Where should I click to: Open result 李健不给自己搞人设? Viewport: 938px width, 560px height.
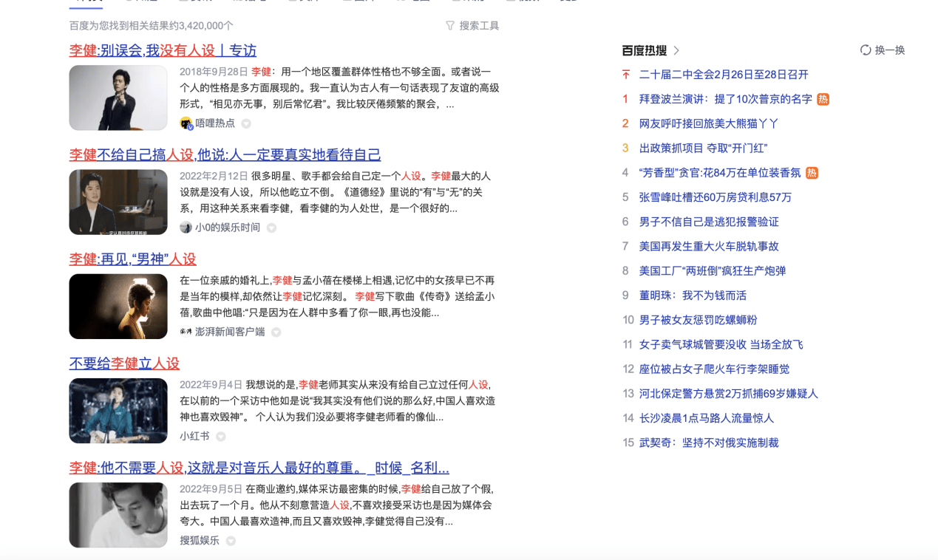225,154
